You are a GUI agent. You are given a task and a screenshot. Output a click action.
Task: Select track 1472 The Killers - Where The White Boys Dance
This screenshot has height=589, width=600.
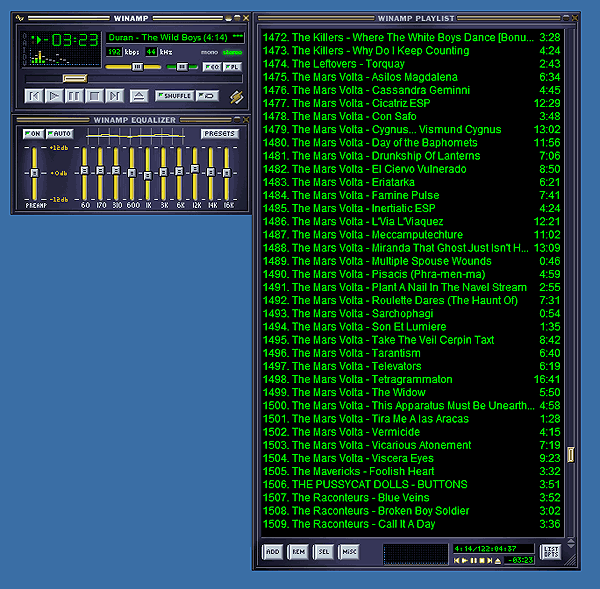click(x=412, y=38)
